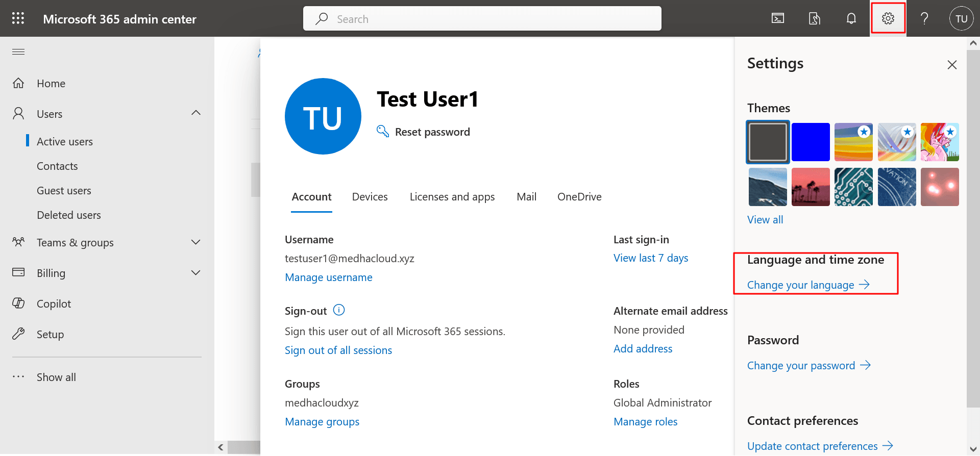980x456 pixels.
Task: Expand the Billing chevron
Action: (195, 272)
